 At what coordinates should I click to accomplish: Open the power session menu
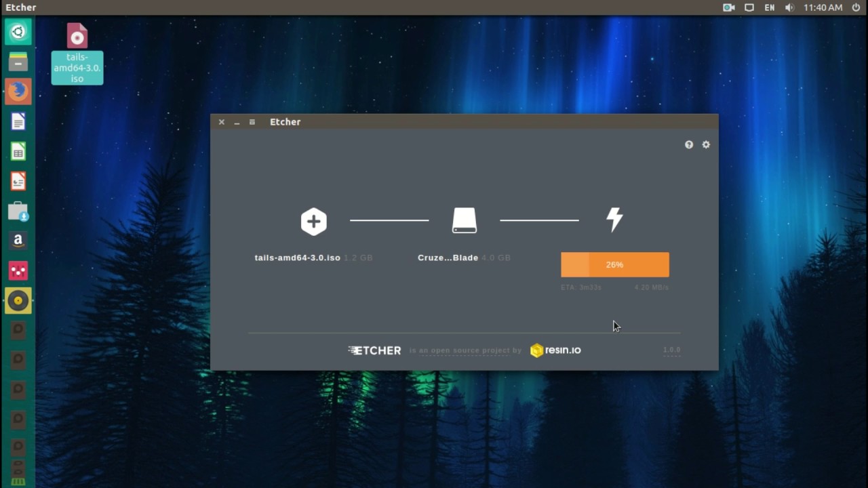tap(856, 7)
